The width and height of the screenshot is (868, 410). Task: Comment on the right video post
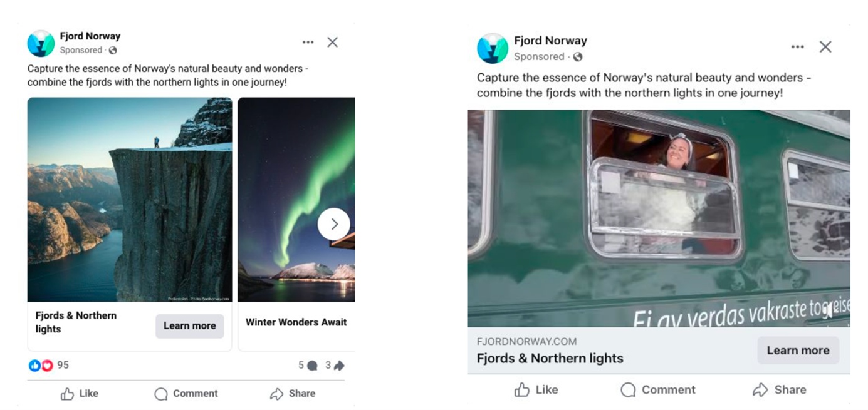tap(658, 389)
